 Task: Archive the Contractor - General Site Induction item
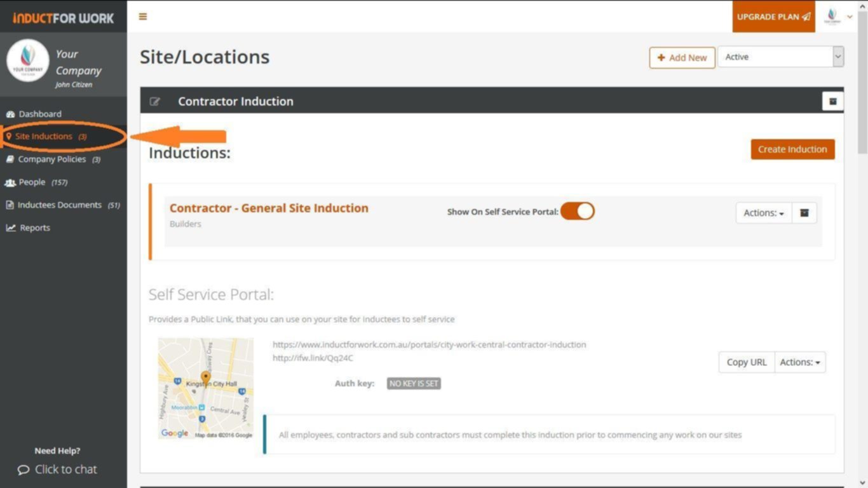(x=804, y=213)
